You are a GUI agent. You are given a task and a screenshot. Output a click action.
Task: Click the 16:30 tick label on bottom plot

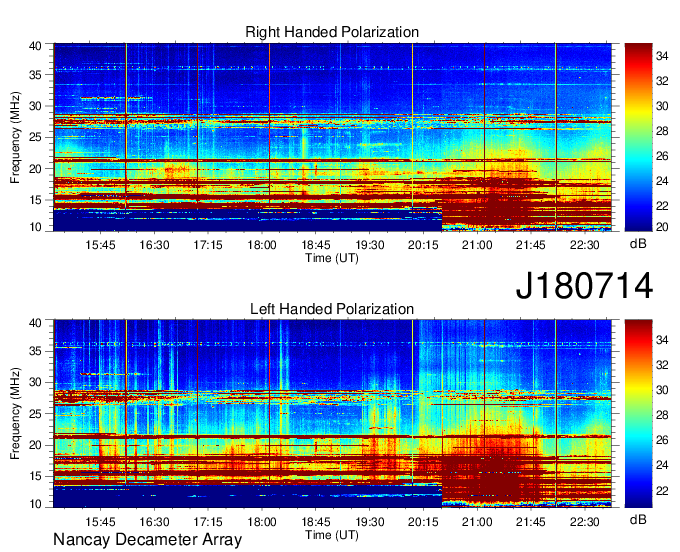(154, 522)
